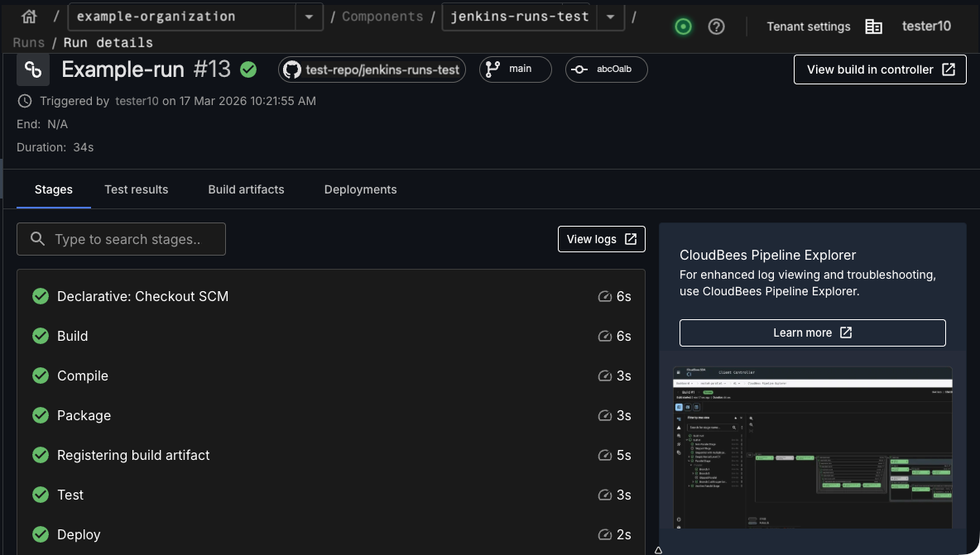Click the Learn more button
The width and height of the screenshot is (980, 555).
pos(813,333)
